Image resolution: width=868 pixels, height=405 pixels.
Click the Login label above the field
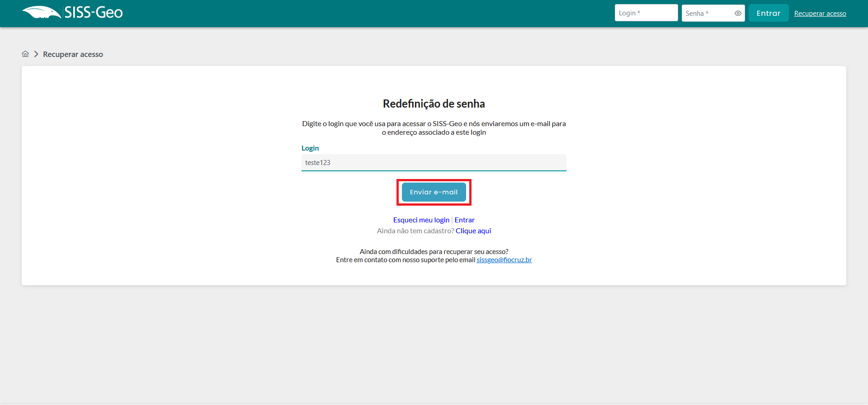(x=310, y=148)
